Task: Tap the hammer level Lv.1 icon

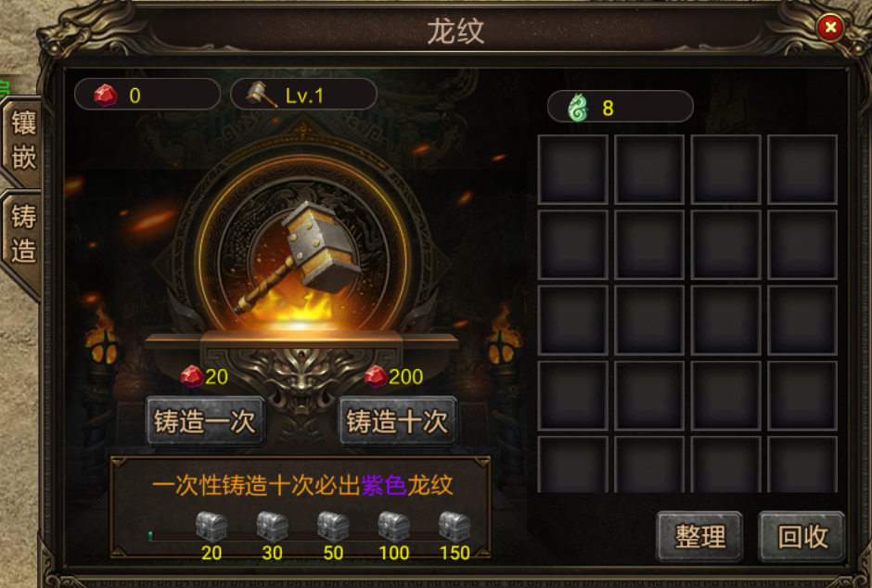Action: (x=262, y=95)
